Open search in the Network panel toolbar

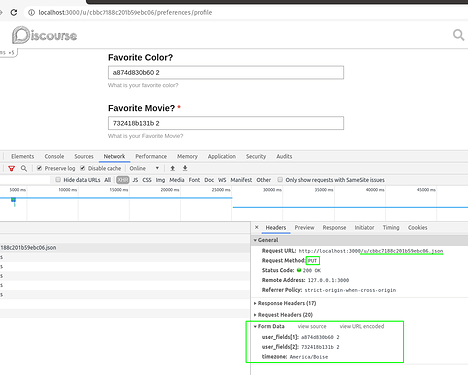click(24, 168)
